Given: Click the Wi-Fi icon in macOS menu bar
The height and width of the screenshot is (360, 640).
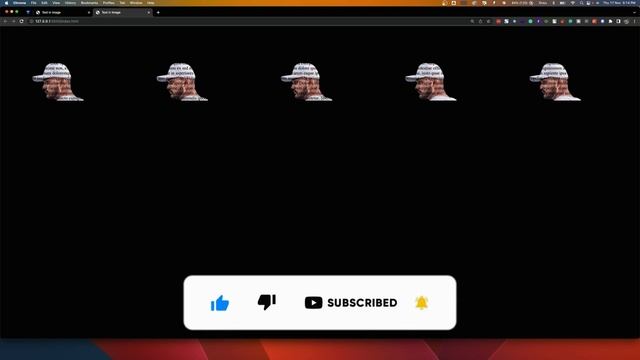Looking at the screenshot, I should click(573, 3).
